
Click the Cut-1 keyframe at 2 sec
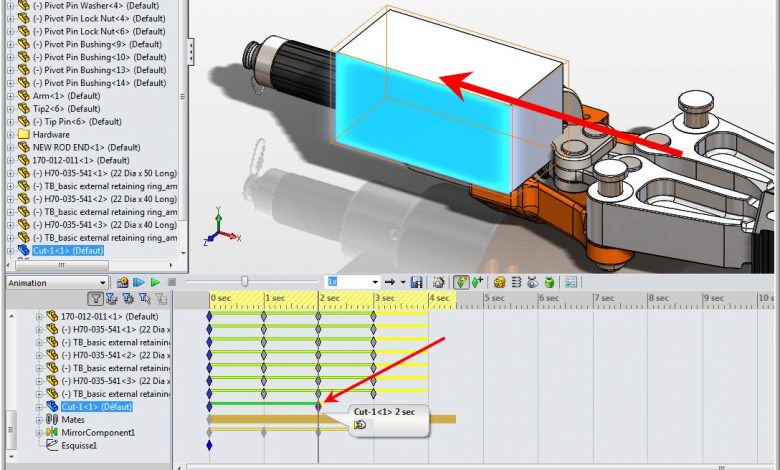319,407
